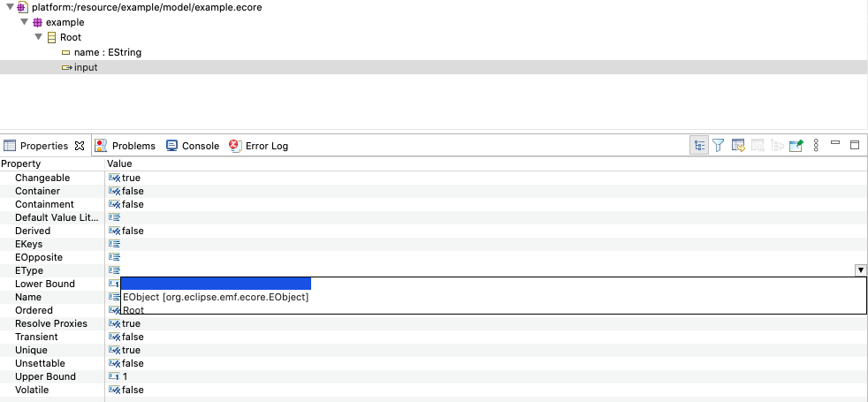Collapse the Root tree node
The width and height of the screenshot is (868, 402).
(x=39, y=38)
